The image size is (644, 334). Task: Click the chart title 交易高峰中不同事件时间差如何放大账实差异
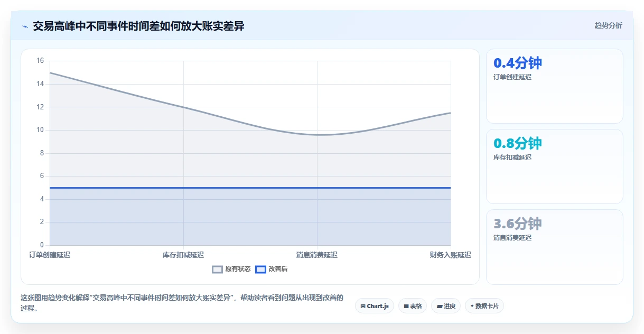tap(139, 26)
